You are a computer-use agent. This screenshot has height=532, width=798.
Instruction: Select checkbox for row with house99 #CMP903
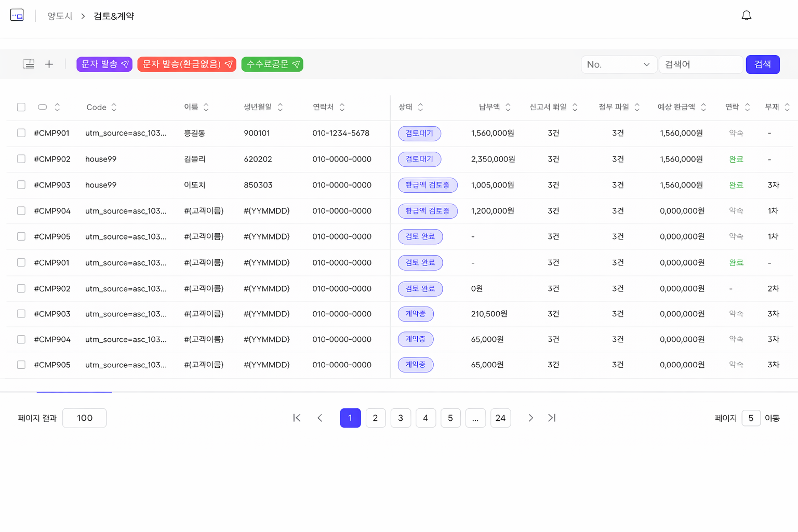pyautogui.click(x=21, y=185)
